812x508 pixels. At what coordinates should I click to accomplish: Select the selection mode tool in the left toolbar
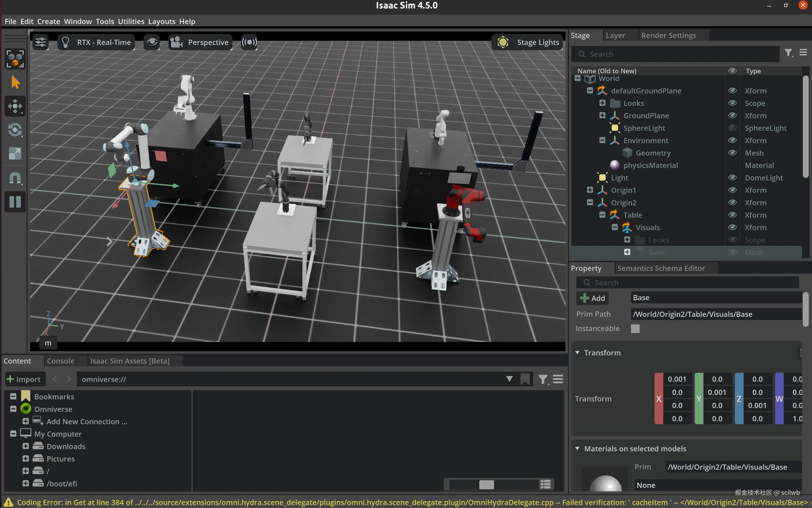click(15, 59)
